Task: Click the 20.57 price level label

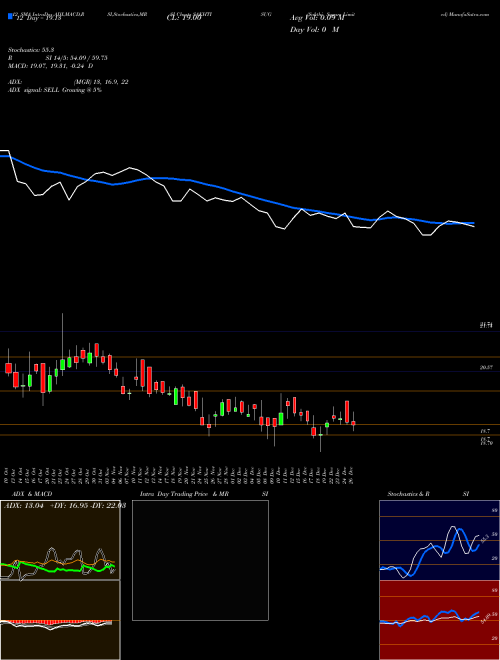Action: point(486,368)
